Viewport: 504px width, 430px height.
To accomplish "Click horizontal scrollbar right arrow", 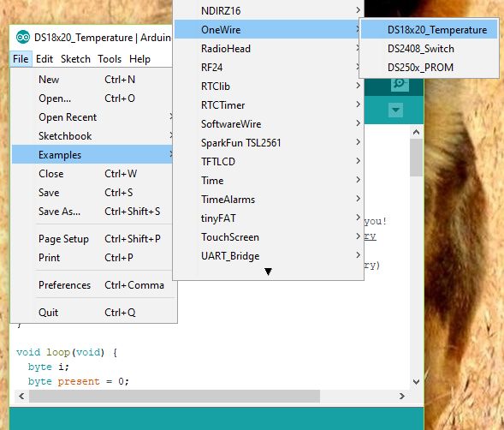I will 402,396.
